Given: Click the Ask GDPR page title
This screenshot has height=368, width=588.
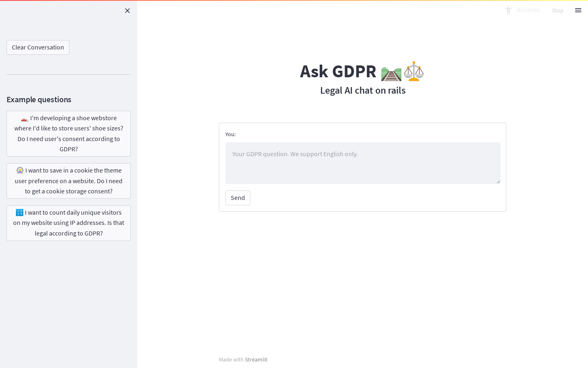Looking at the screenshot, I should pos(338,71).
